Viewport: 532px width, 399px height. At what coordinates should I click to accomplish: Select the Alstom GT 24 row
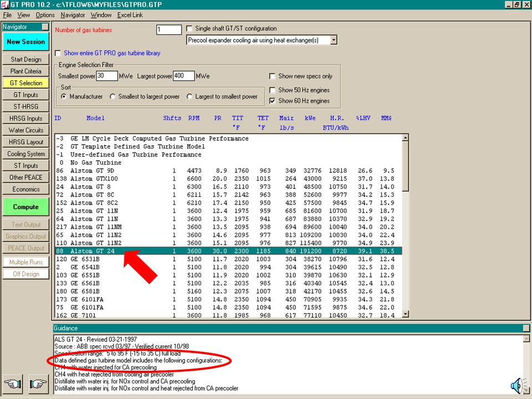(x=228, y=251)
